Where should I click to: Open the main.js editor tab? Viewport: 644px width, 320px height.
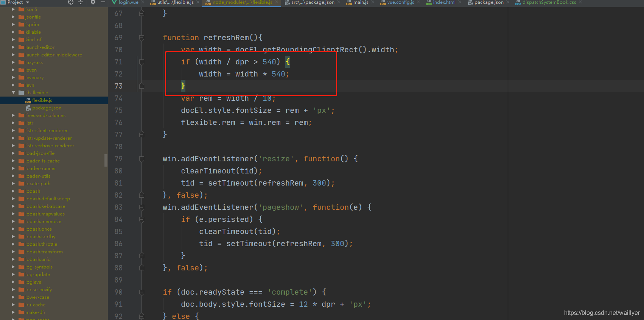361,2
